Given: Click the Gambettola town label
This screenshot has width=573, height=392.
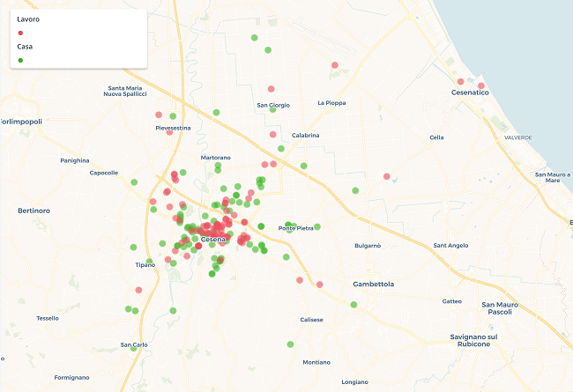Looking at the screenshot, I should click(373, 285).
